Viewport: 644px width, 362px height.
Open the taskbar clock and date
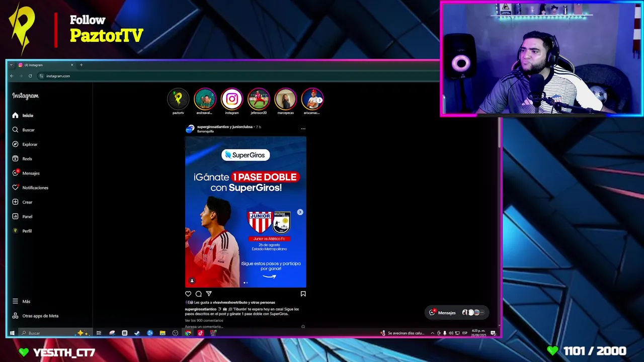click(x=478, y=333)
